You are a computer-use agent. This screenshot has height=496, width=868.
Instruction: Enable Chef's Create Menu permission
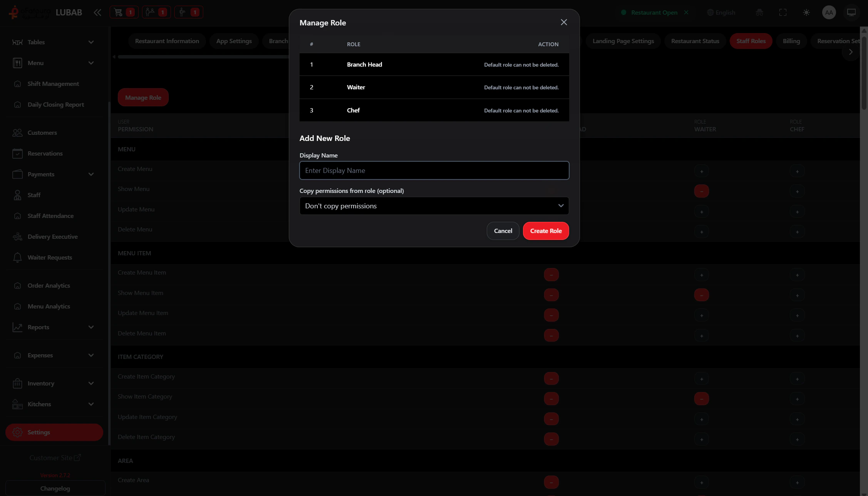(x=797, y=171)
